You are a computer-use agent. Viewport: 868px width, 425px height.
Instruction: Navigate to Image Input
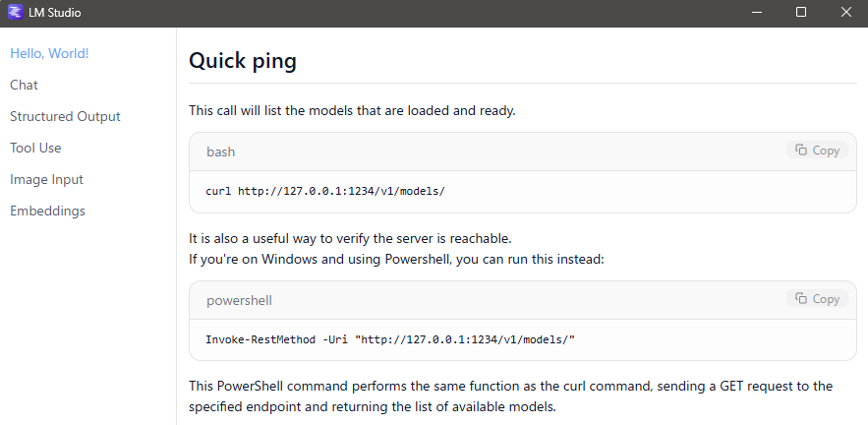[x=46, y=179]
